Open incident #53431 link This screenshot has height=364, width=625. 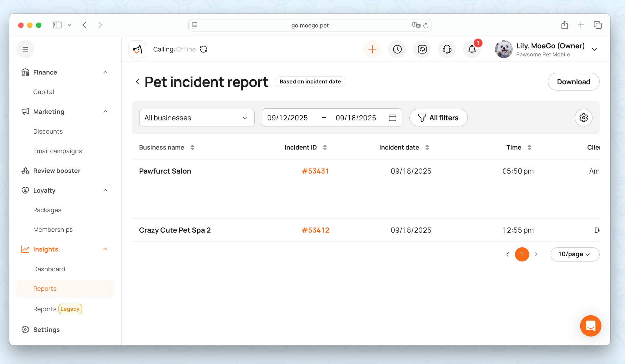[315, 171]
